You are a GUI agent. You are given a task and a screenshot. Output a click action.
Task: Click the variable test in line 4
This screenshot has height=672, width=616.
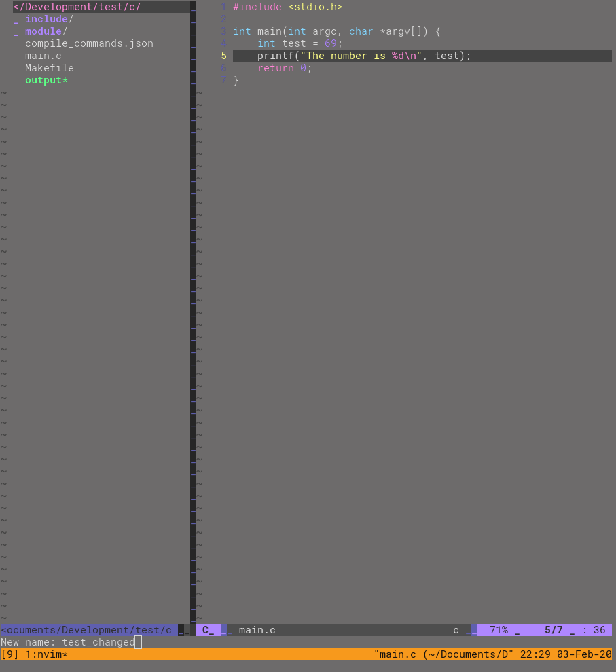[293, 43]
